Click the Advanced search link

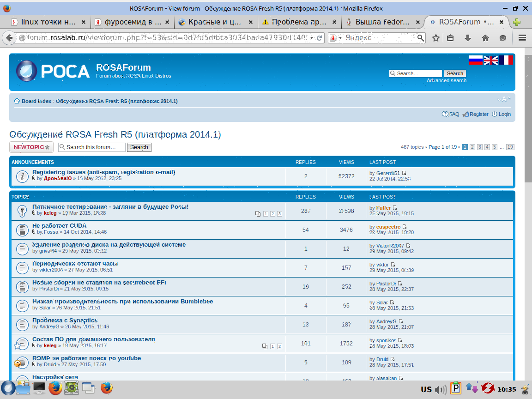point(446,80)
